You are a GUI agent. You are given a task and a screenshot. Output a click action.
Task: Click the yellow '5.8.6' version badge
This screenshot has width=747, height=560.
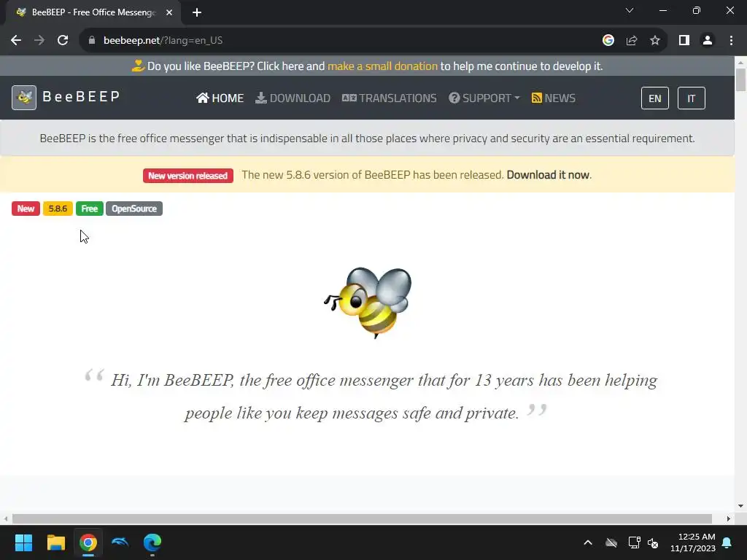(58, 209)
